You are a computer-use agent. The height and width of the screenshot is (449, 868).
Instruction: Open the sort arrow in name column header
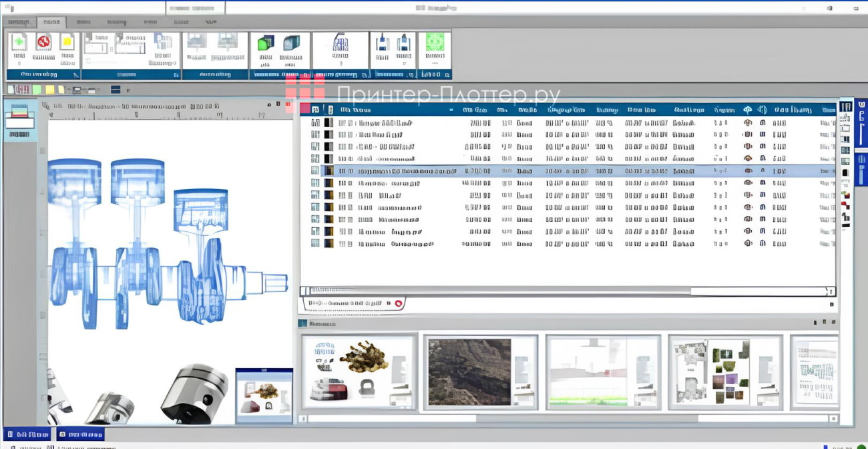451,110
